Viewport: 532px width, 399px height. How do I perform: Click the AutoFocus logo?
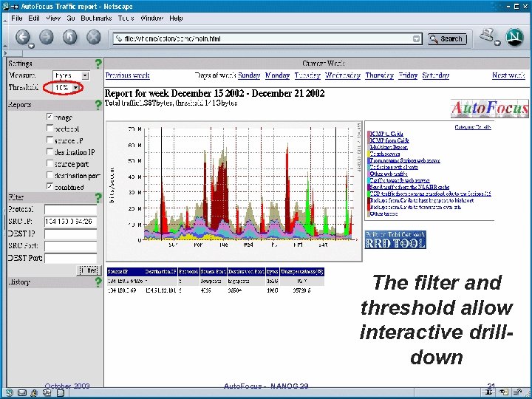click(490, 109)
